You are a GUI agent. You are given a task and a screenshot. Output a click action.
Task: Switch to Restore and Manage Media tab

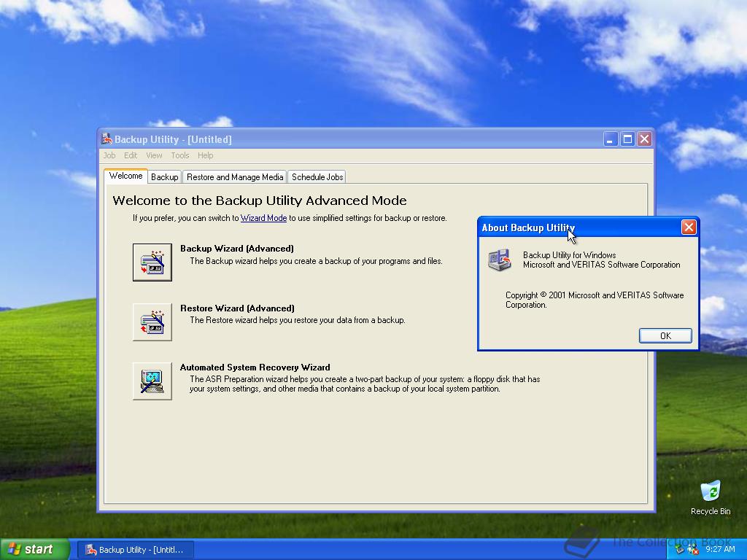click(235, 177)
